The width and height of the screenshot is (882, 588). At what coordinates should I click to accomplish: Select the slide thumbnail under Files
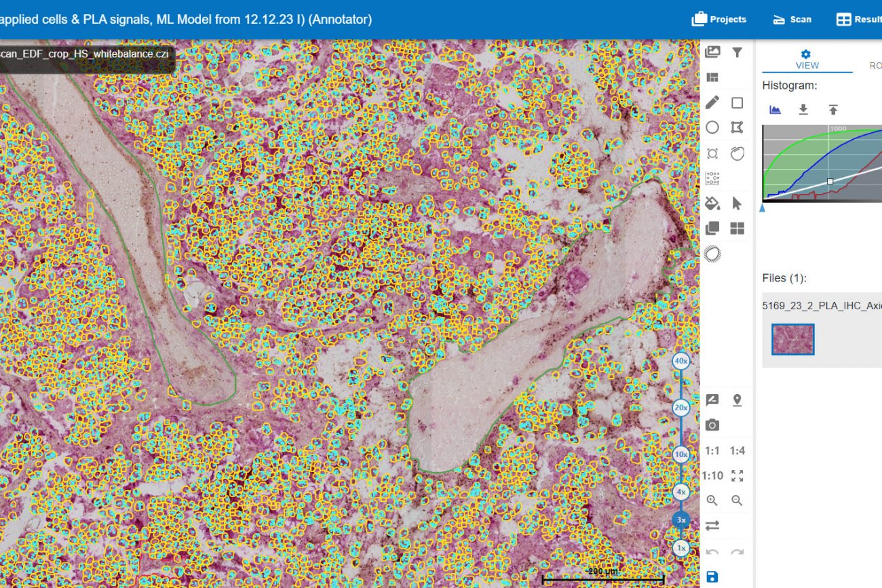coord(792,339)
